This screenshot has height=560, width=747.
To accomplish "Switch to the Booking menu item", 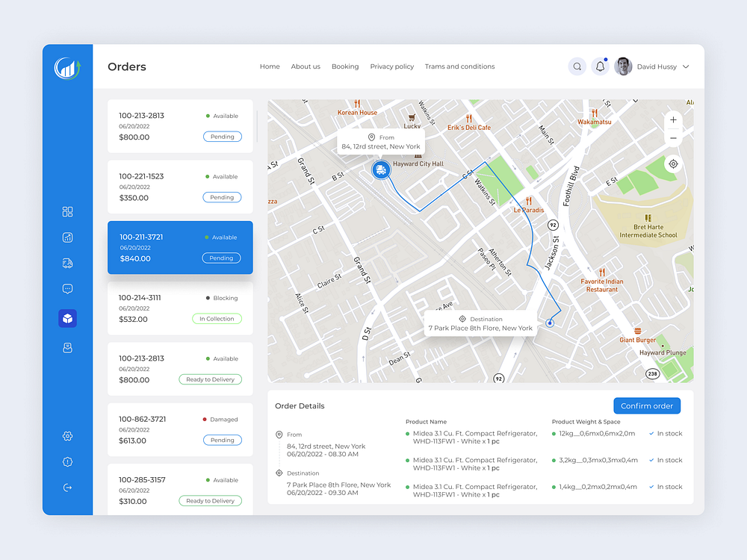I will 345,66.
